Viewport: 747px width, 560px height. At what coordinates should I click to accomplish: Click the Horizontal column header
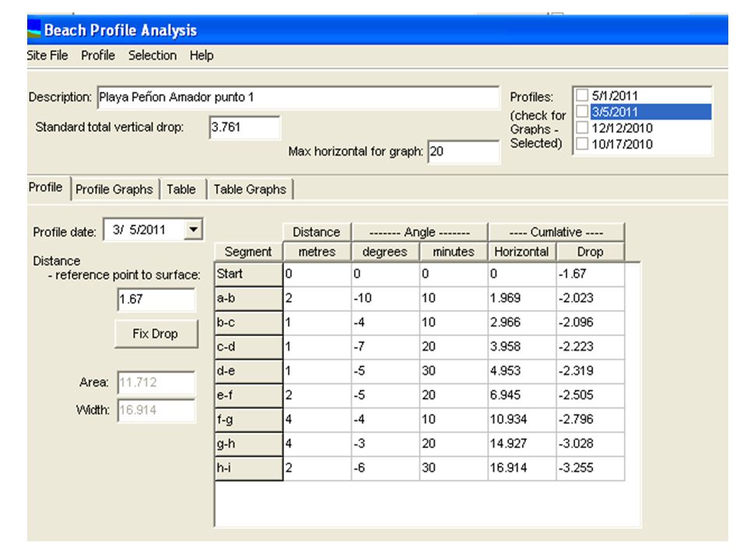pos(521,251)
